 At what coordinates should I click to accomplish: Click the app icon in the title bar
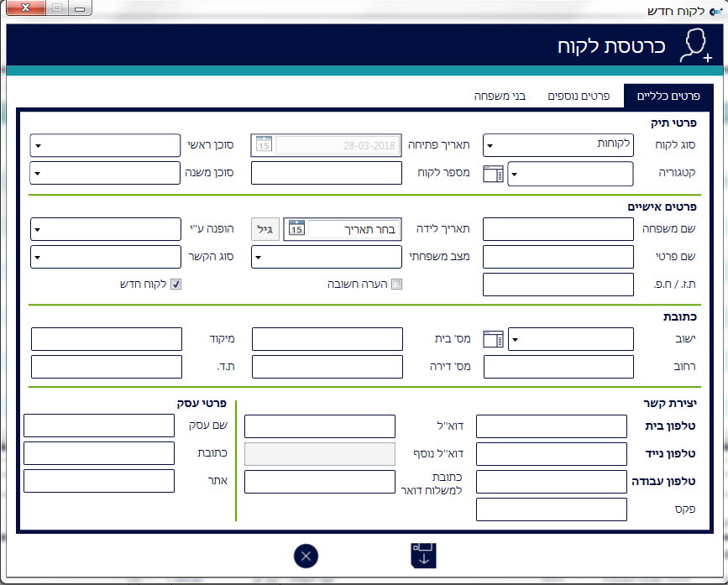716,11
